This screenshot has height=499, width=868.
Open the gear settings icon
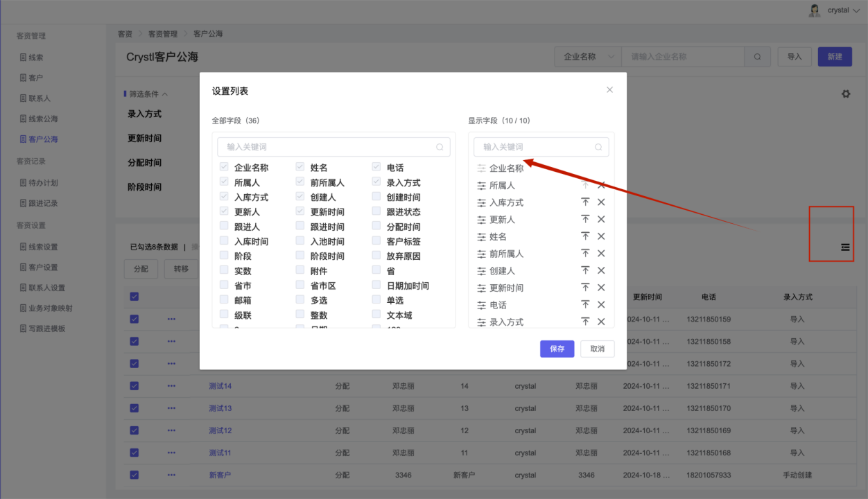pos(846,94)
